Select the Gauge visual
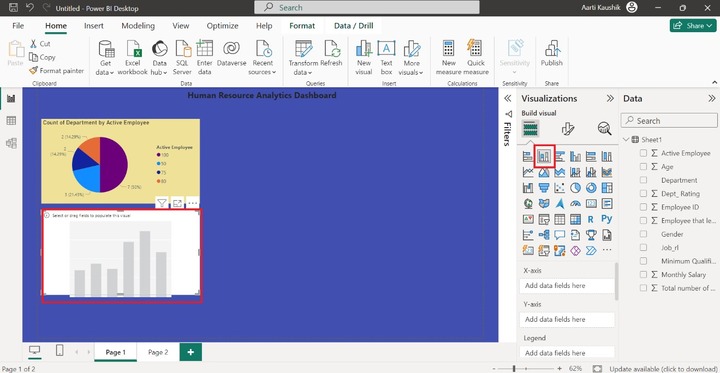 pos(575,203)
